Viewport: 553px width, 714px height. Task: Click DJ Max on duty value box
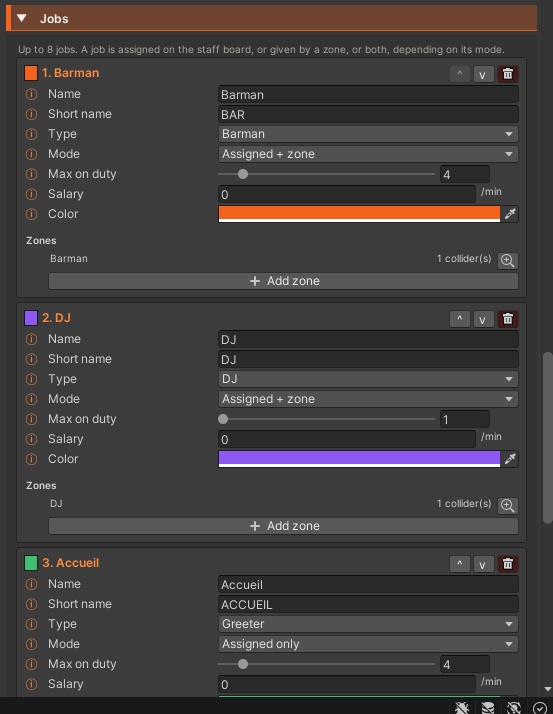(x=465, y=419)
